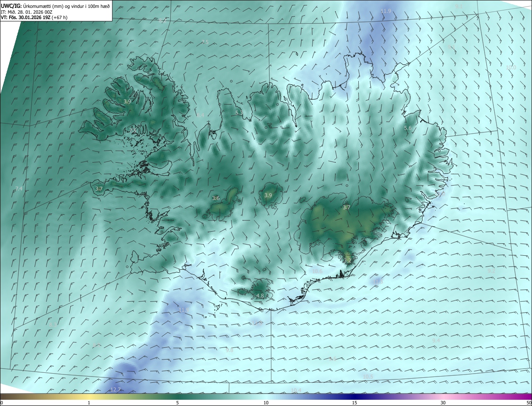This screenshot has width=532, height=406.
Task: Click the 5.6 value label
Action: point(408,128)
